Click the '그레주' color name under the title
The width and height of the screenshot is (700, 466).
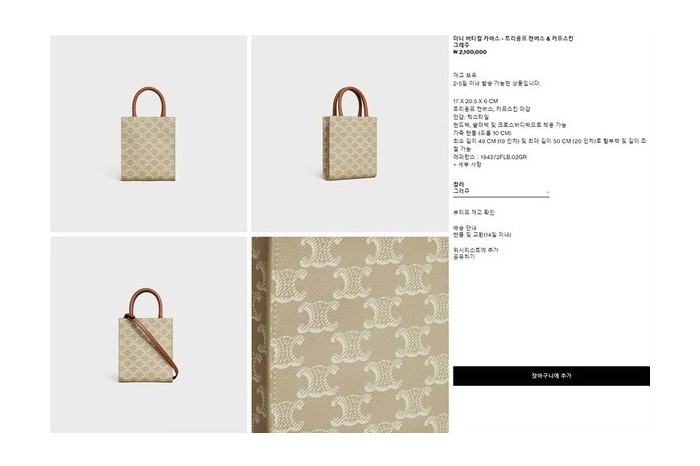(x=461, y=46)
